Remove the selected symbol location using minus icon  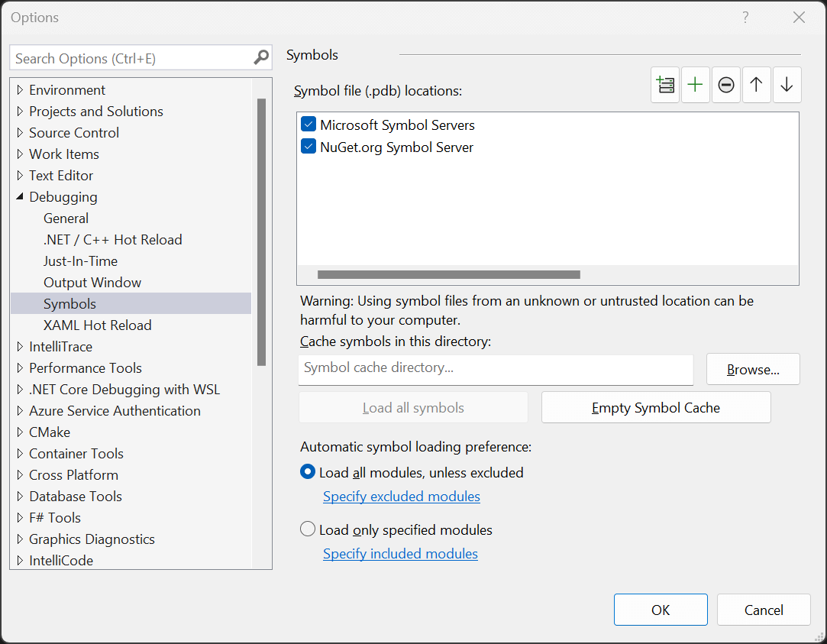point(726,85)
